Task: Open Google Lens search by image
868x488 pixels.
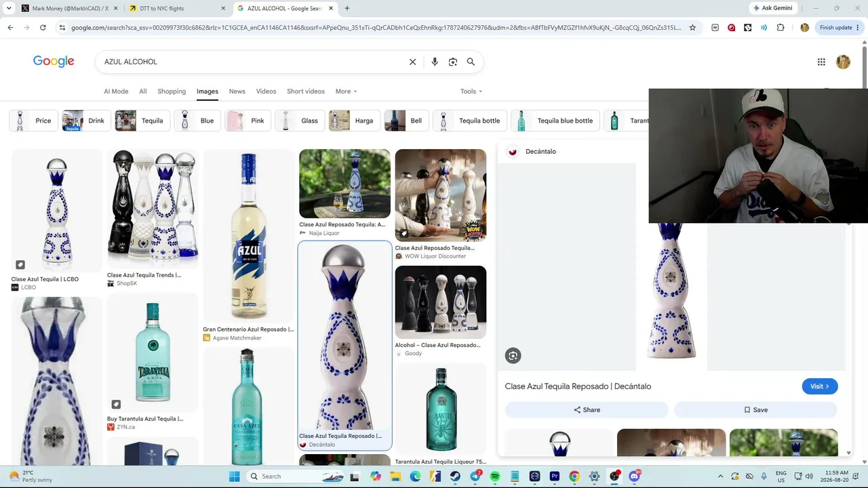Action: [453, 62]
